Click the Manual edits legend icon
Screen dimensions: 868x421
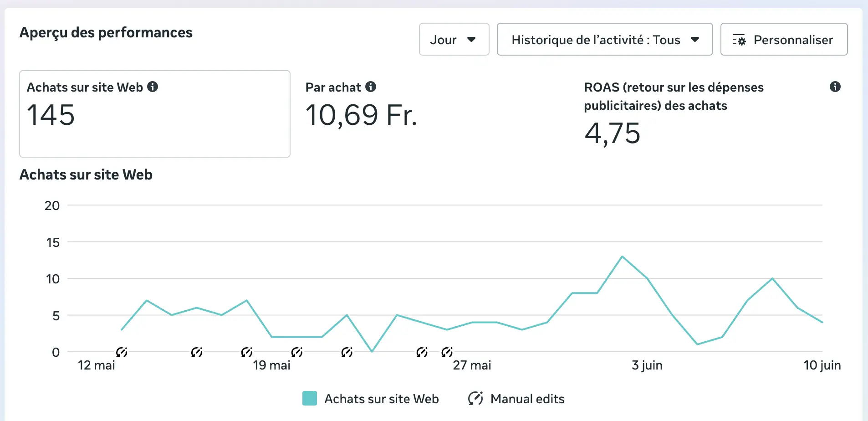coord(475,398)
